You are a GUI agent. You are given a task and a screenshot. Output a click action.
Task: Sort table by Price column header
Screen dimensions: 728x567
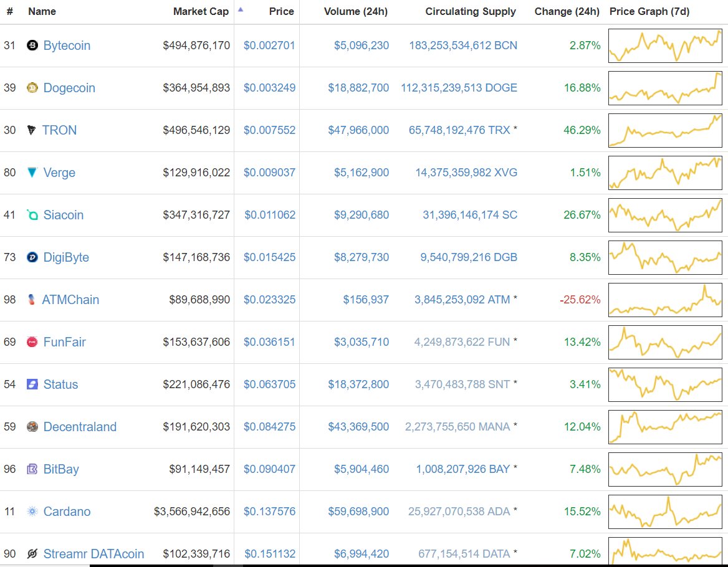[281, 11]
